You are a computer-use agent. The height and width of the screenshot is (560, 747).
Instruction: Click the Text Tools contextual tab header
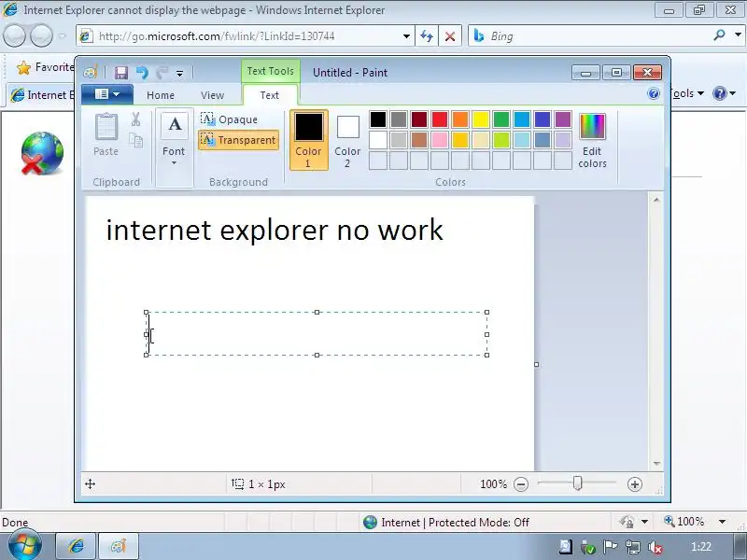point(270,71)
